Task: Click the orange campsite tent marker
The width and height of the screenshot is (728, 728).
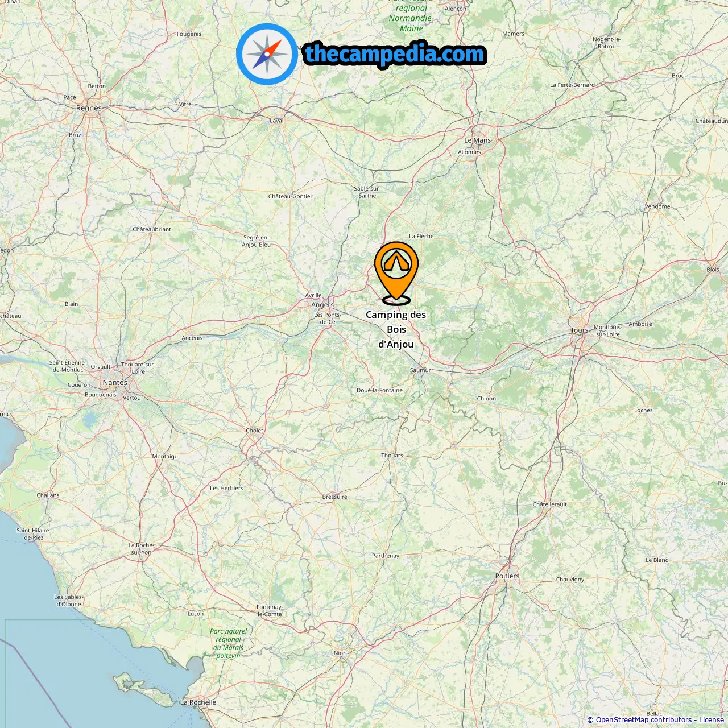Action: [x=396, y=273]
